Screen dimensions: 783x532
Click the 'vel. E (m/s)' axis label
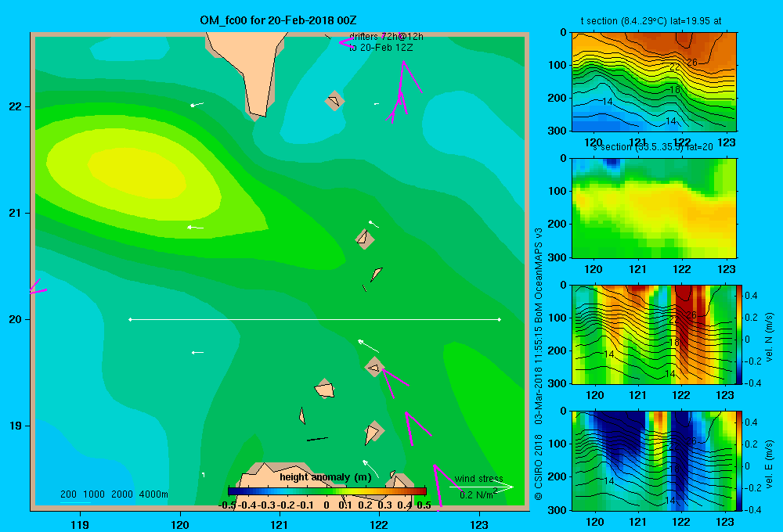[770, 463]
